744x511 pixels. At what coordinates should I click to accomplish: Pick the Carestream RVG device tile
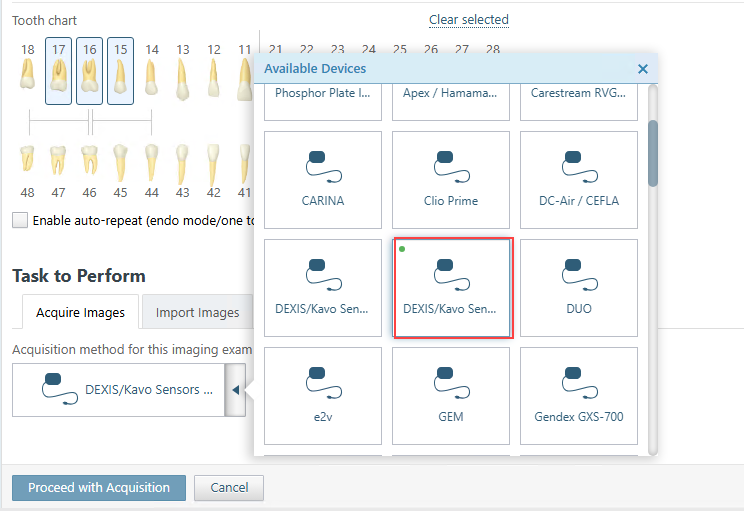coord(579,102)
